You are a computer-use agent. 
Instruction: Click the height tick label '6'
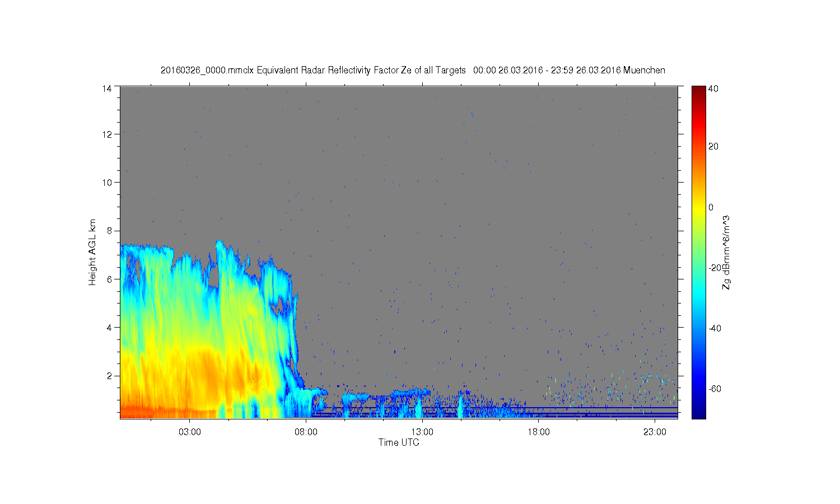coord(110,279)
